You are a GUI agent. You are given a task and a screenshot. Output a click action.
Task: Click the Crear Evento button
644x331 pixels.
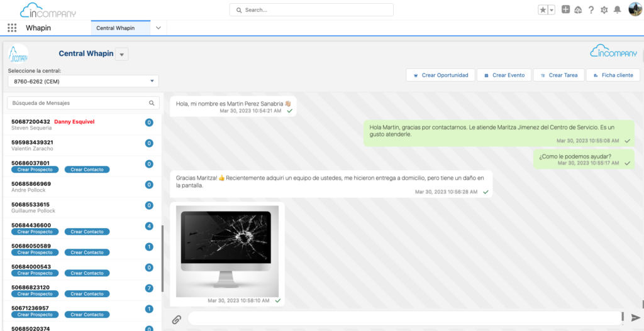click(504, 75)
